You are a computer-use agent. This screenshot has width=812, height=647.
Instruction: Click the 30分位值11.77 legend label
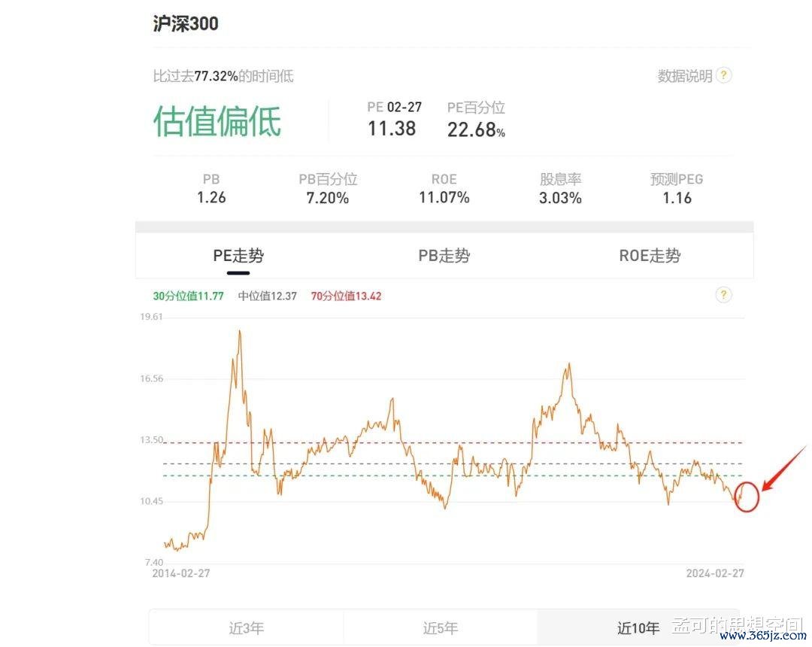(189, 296)
